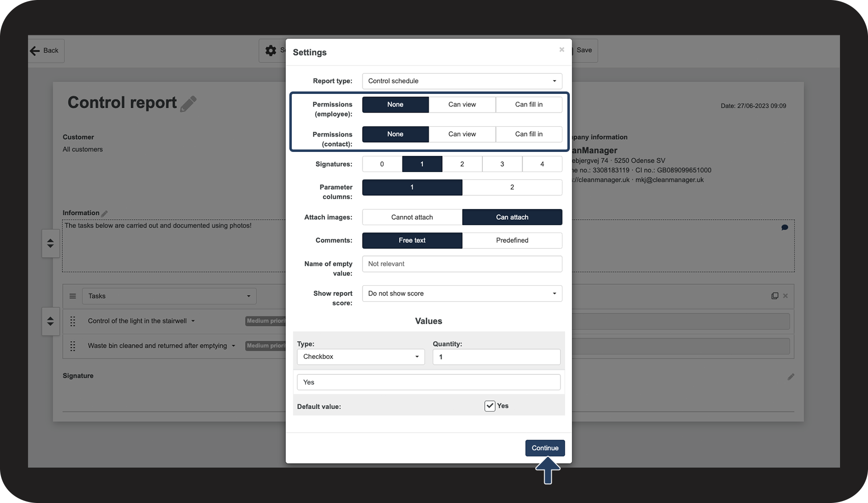Toggle the Default value Yes checkbox
Viewport: 868px width, 503px height.
490,406
